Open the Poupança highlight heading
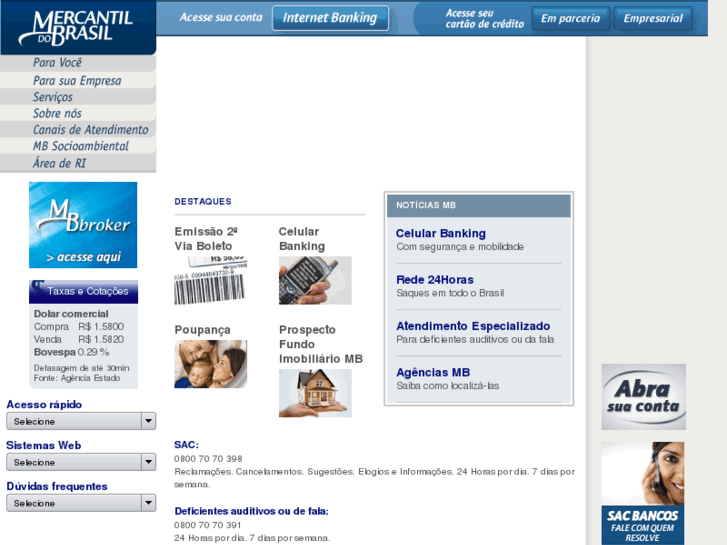 [202, 330]
